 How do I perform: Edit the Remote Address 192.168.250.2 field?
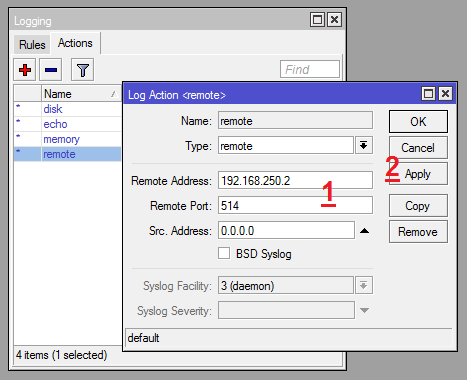point(295,180)
